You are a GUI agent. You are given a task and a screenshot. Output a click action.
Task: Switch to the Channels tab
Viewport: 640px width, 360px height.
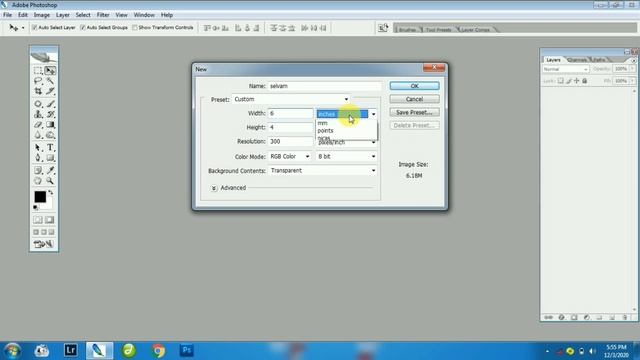point(577,60)
